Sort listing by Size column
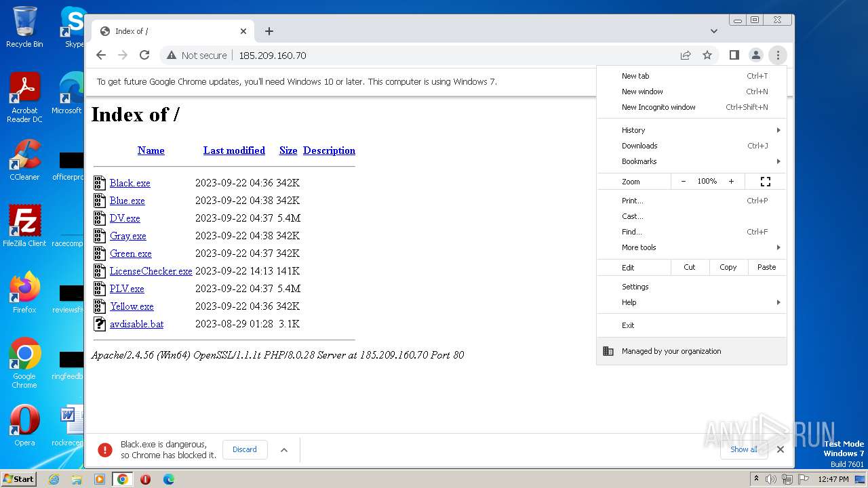 click(x=288, y=150)
